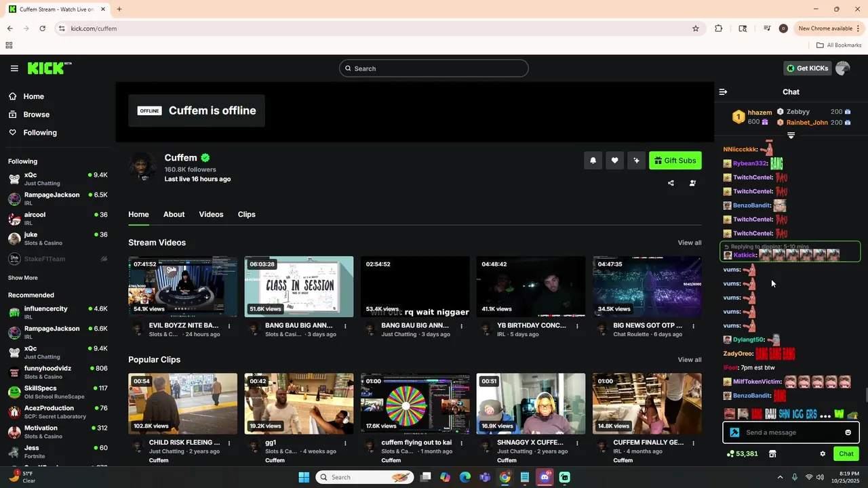
Task: Open a new browser tab
Action: [x=119, y=9]
